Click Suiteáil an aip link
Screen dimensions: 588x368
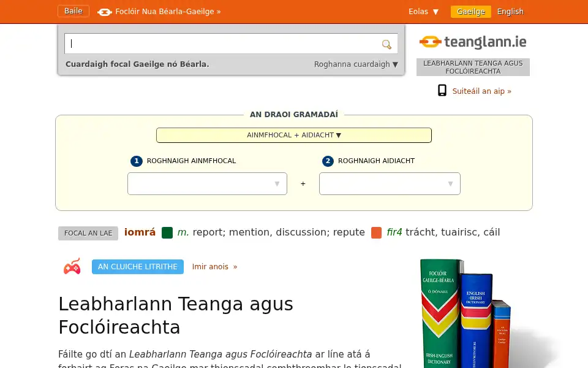pyautogui.click(x=482, y=91)
